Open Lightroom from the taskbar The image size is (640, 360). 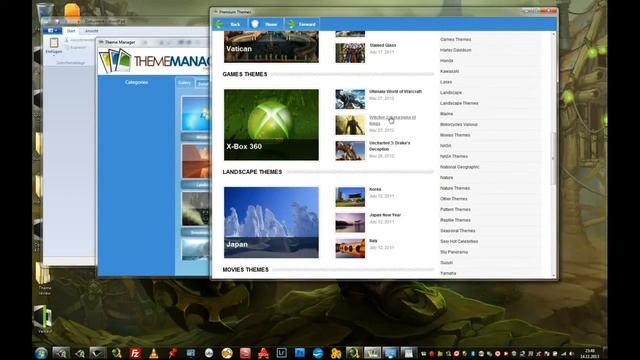pos(281,353)
